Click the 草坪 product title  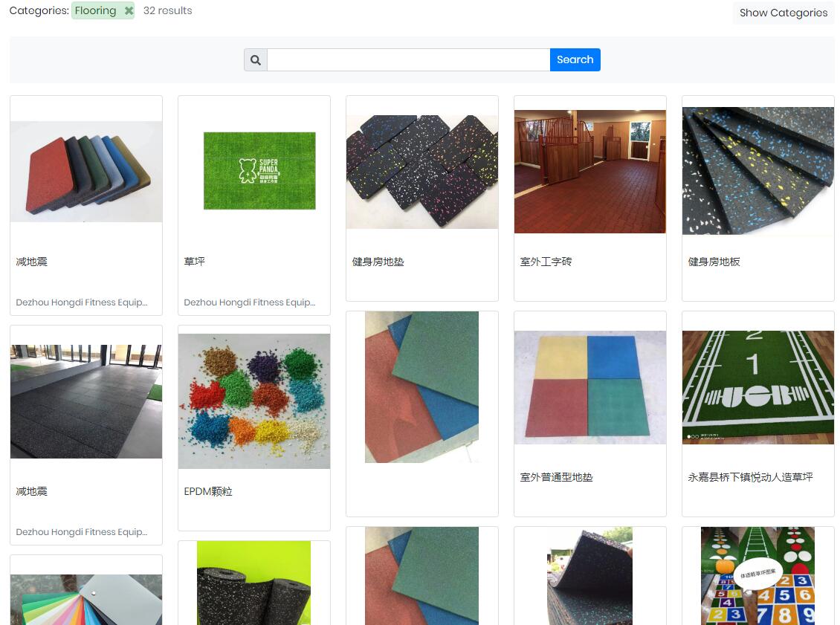point(195,262)
